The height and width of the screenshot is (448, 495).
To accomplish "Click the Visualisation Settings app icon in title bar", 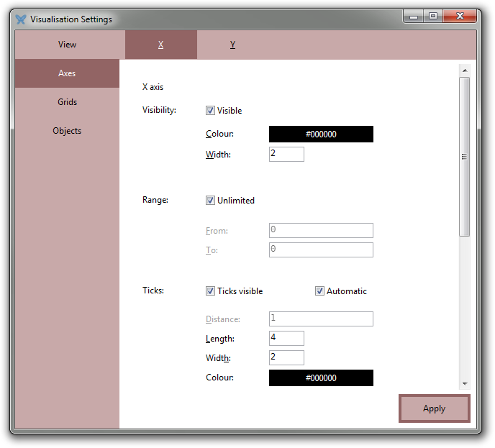I will click(x=21, y=19).
